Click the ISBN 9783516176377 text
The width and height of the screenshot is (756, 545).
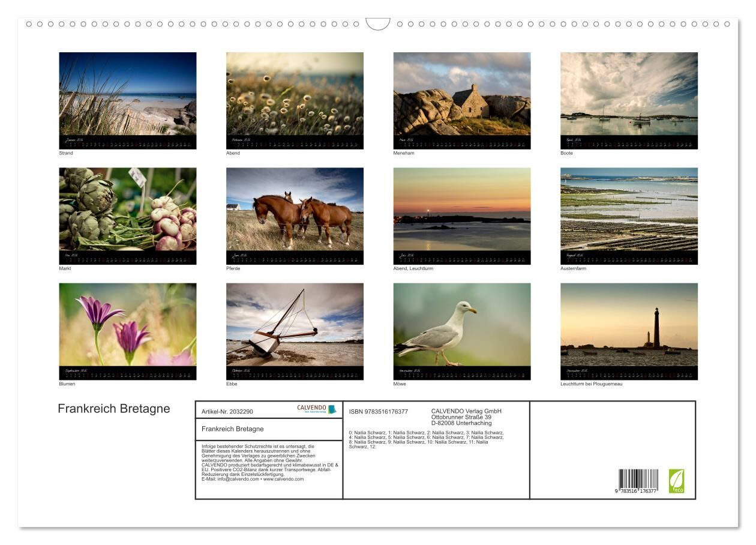378,412
